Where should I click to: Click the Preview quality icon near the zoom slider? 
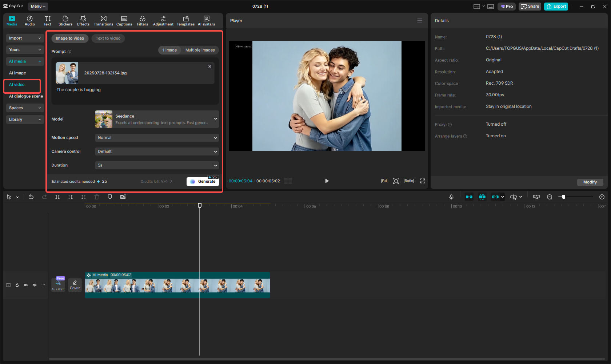pos(536,197)
